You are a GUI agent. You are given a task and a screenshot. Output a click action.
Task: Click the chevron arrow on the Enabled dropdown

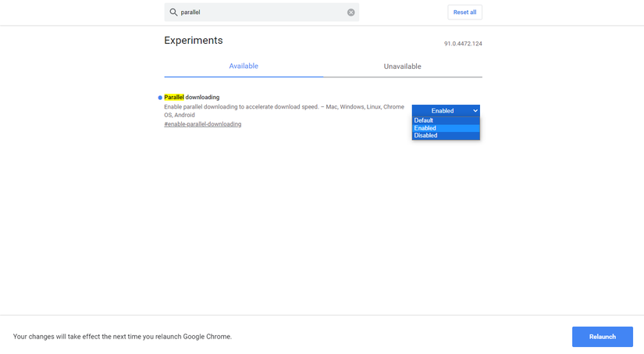coord(475,111)
